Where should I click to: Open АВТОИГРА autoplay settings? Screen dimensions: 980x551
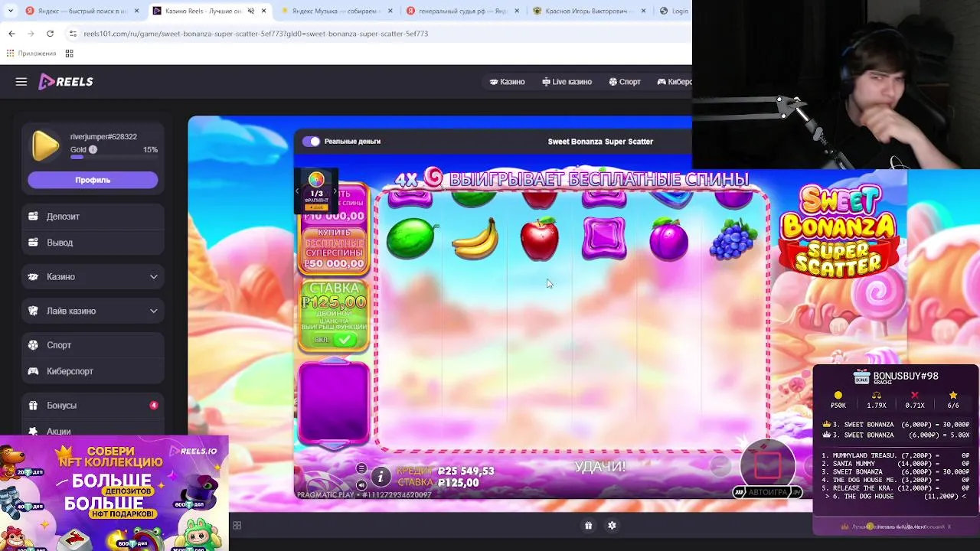point(768,492)
